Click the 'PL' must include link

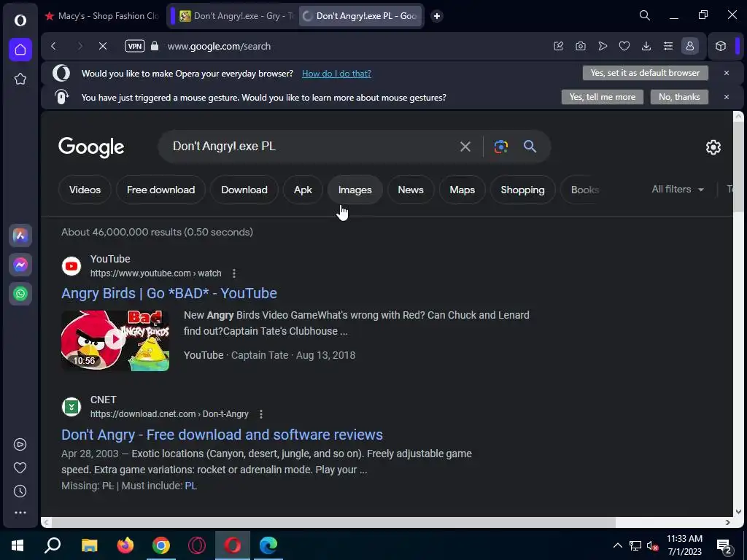190,486
